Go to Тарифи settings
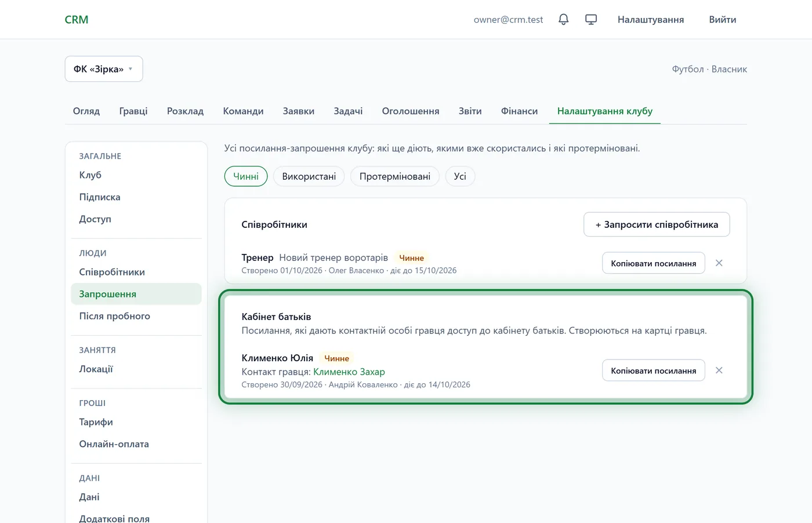812x523 pixels. (136, 422)
